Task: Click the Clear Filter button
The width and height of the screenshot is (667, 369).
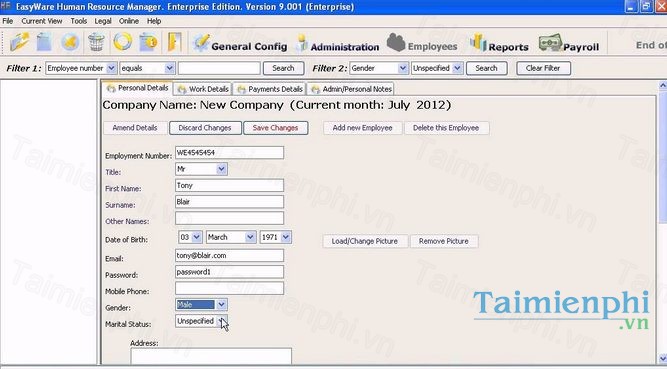Action: point(543,68)
